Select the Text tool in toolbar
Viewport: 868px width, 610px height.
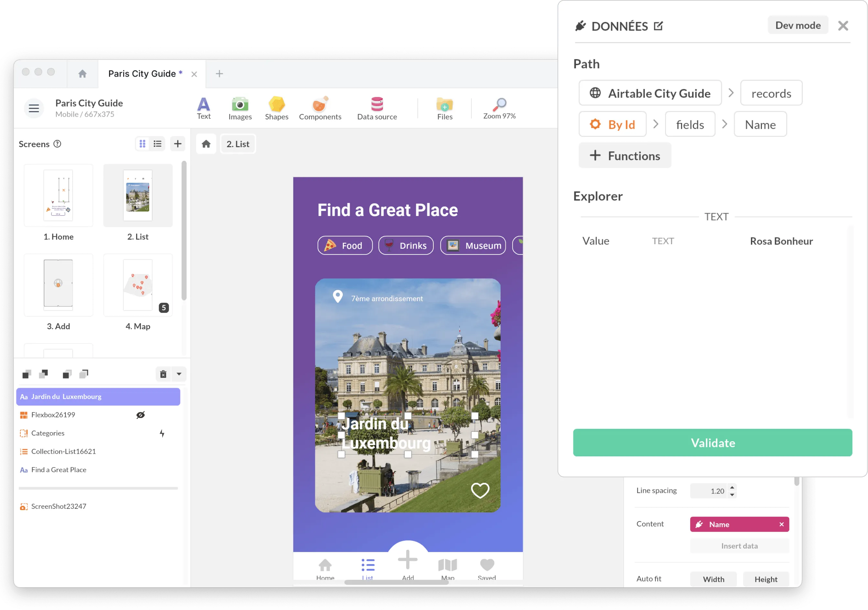[203, 108]
